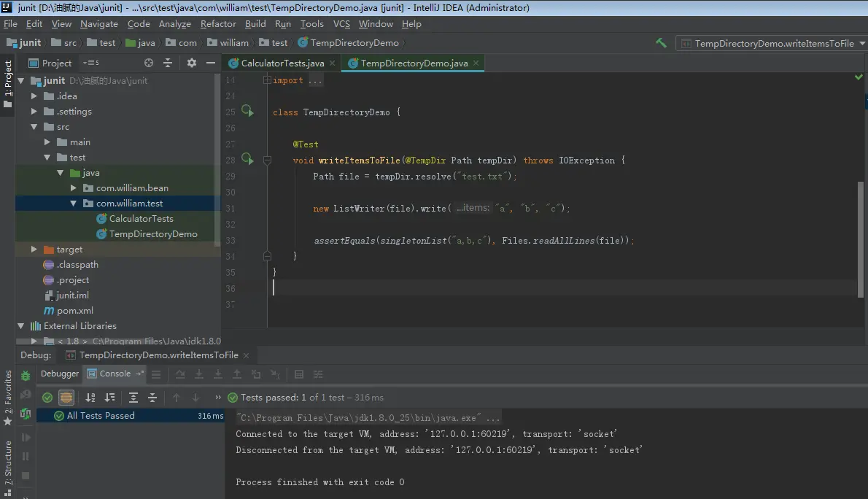Expand the main folder

pyautogui.click(x=47, y=142)
